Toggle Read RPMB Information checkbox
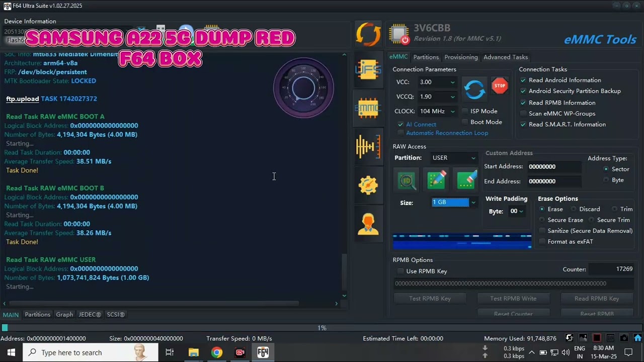Image resolution: width=644 pixels, height=362 pixels. point(523,103)
